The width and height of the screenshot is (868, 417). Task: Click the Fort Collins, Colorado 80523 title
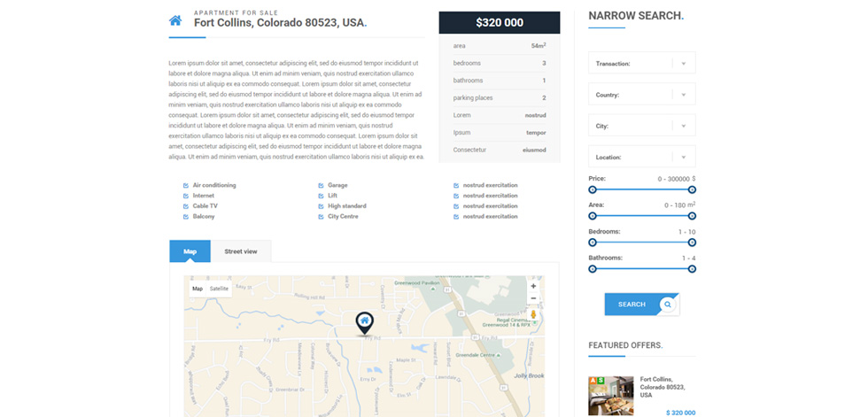pos(280,23)
